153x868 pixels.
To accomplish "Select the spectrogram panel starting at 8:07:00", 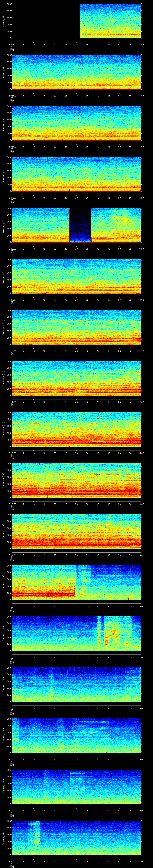I will (x=76, y=174).
